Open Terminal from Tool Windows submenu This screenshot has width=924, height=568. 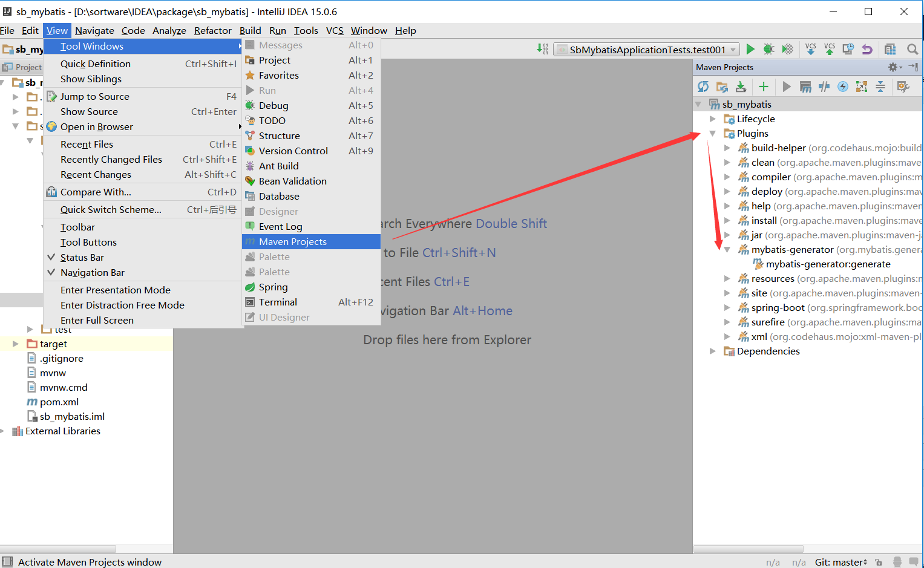311,302
